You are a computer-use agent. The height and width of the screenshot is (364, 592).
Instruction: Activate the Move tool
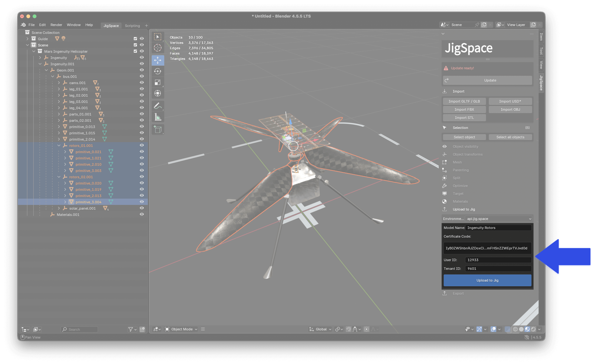coord(158,60)
